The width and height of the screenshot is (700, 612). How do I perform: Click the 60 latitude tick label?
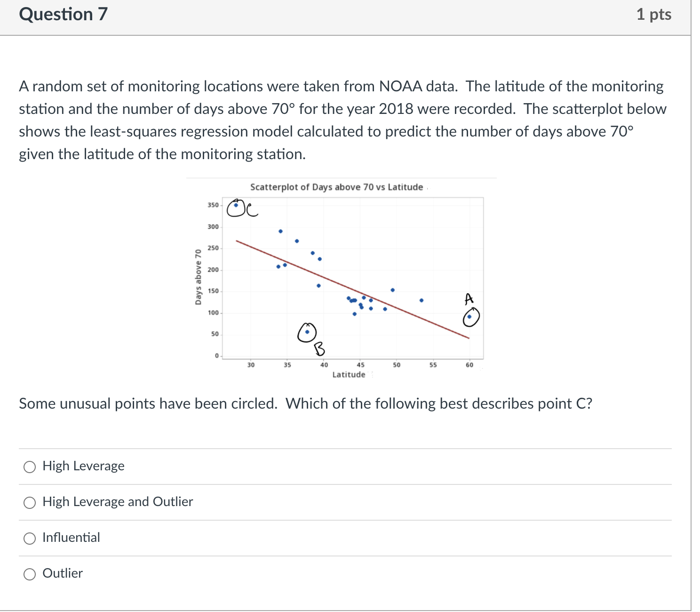(469, 364)
